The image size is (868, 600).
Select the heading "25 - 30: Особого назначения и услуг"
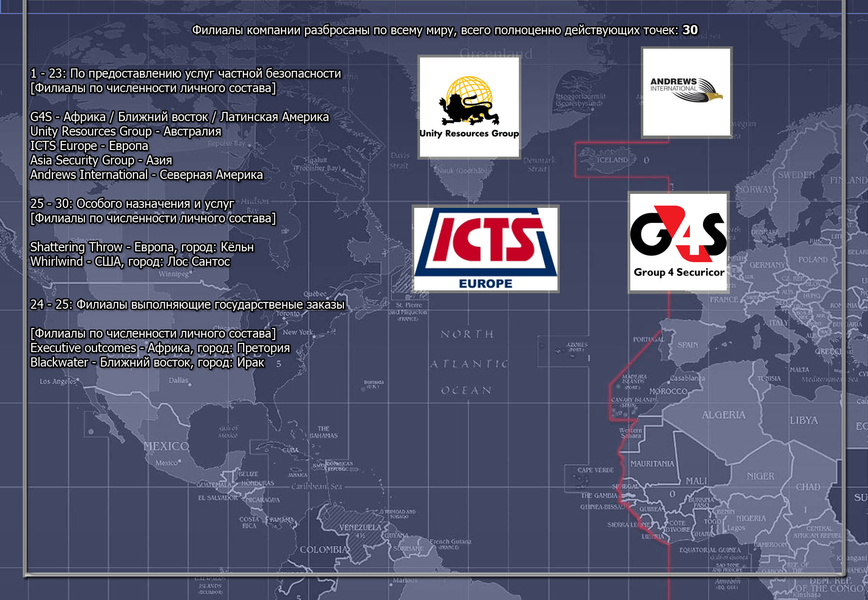[132, 204]
